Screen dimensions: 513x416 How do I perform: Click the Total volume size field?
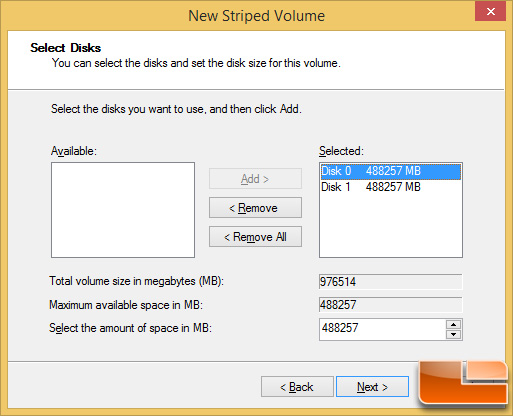[x=390, y=282]
